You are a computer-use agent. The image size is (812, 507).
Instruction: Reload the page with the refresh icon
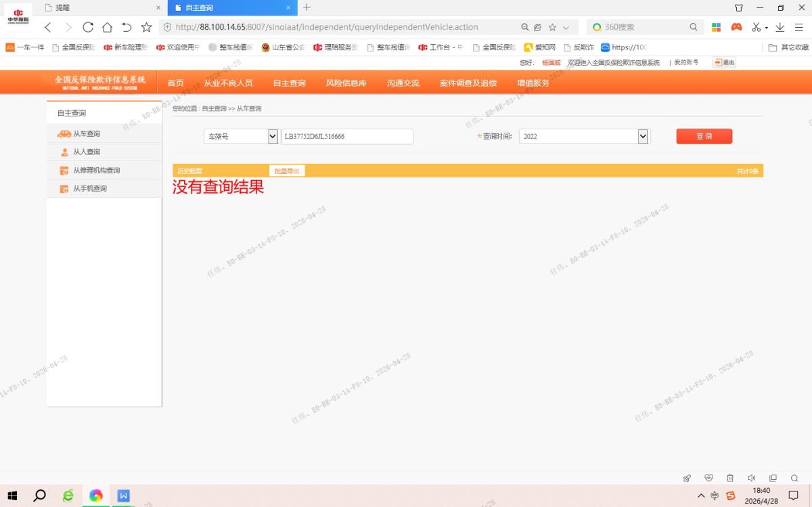click(x=88, y=27)
